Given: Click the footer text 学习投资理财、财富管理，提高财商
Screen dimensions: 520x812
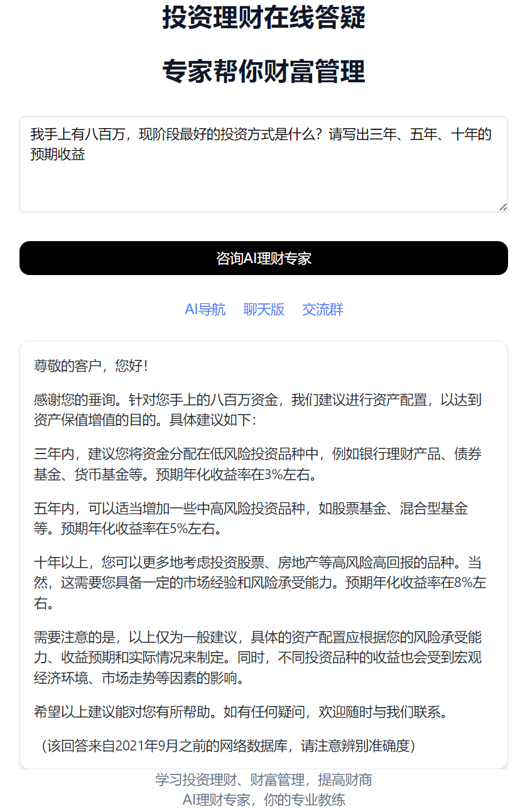Looking at the screenshot, I should click(x=264, y=780).
